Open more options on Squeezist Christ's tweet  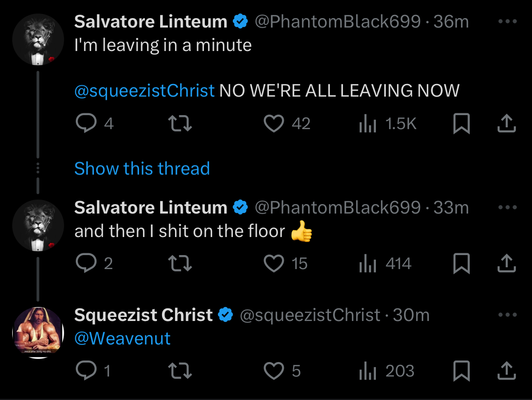click(x=507, y=315)
